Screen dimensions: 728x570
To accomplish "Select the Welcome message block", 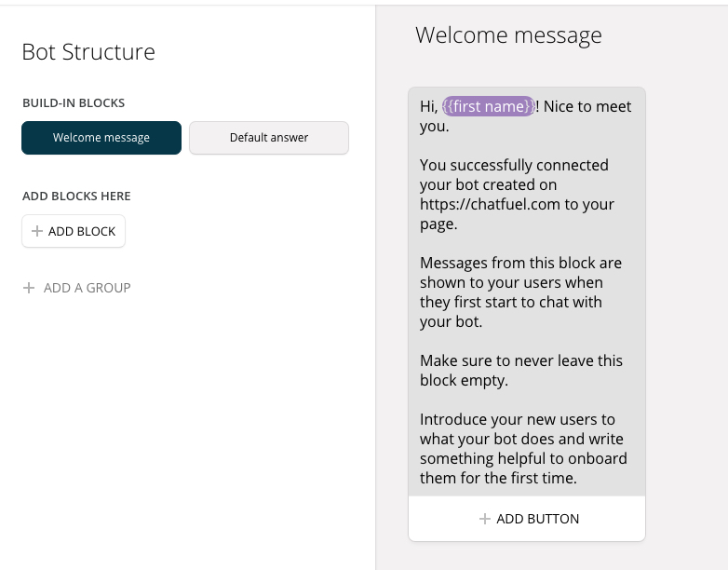I will pyautogui.click(x=101, y=138).
